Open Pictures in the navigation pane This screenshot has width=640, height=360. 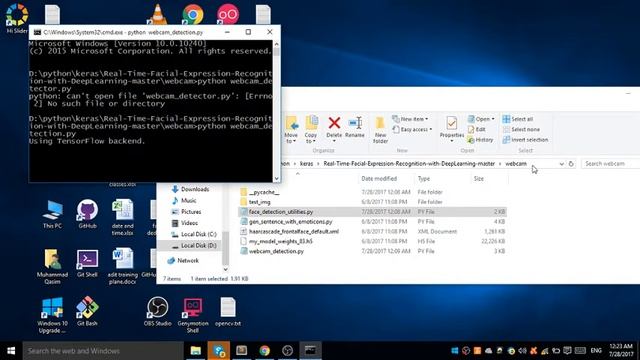pyautogui.click(x=187, y=212)
